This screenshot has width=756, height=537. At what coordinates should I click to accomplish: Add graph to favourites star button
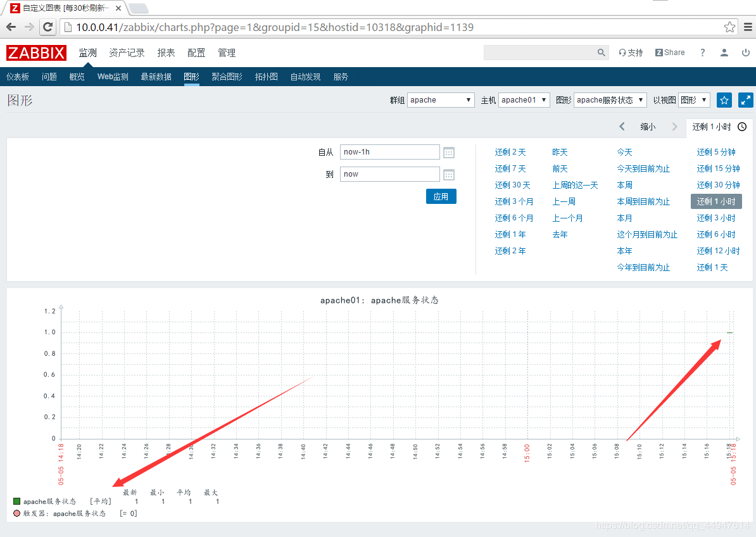pyautogui.click(x=724, y=100)
